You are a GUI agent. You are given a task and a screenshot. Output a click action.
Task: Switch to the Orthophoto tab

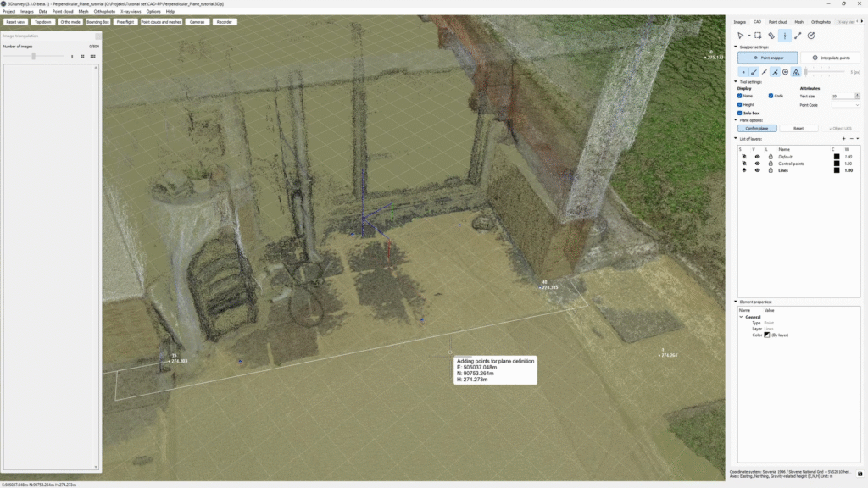tap(821, 22)
